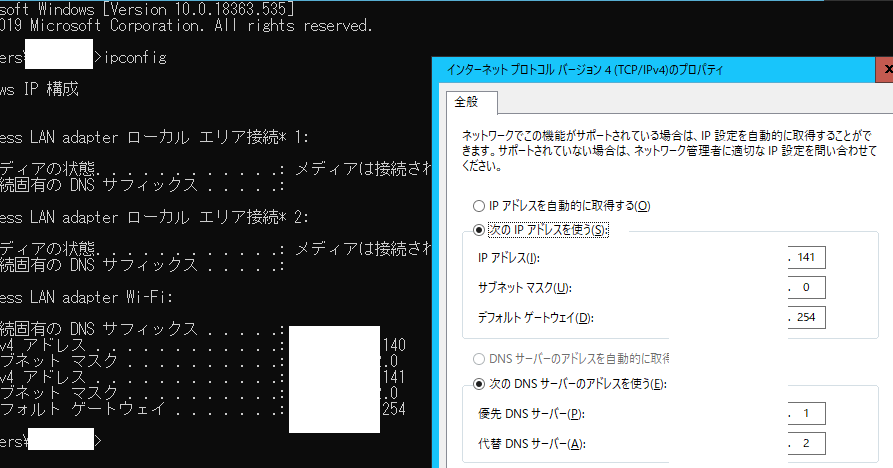Image resolution: width=893 pixels, height=468 pixels.
Task: Click the IPv4 address ending in 140 in terminal
Action: tap(391, 345)
